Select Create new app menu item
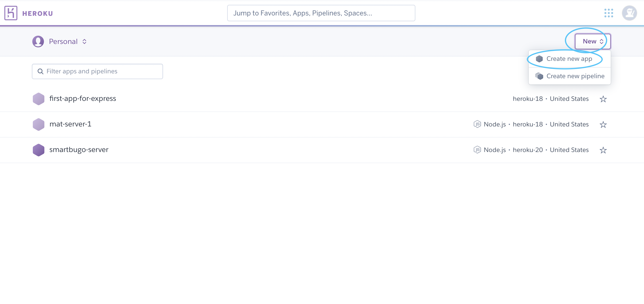 pos(569,59)
